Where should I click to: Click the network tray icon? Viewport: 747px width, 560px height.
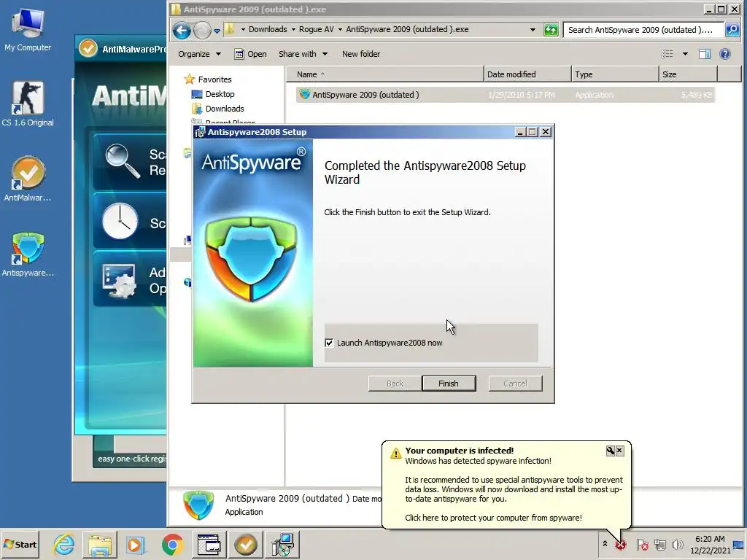pos(659,544)
